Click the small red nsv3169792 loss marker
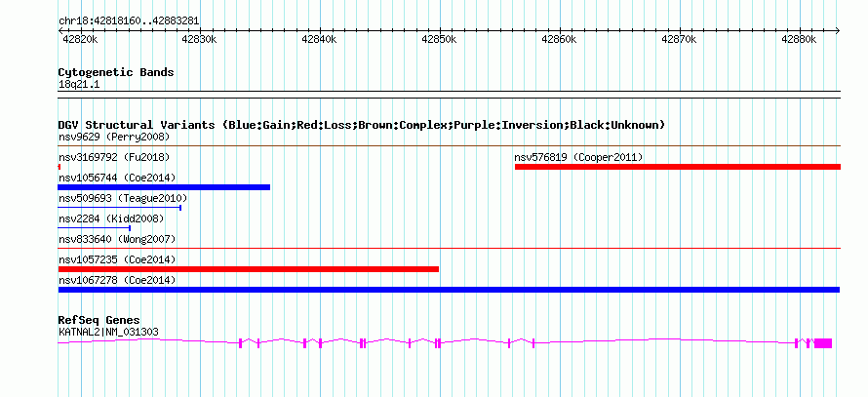 coord(59,167)
